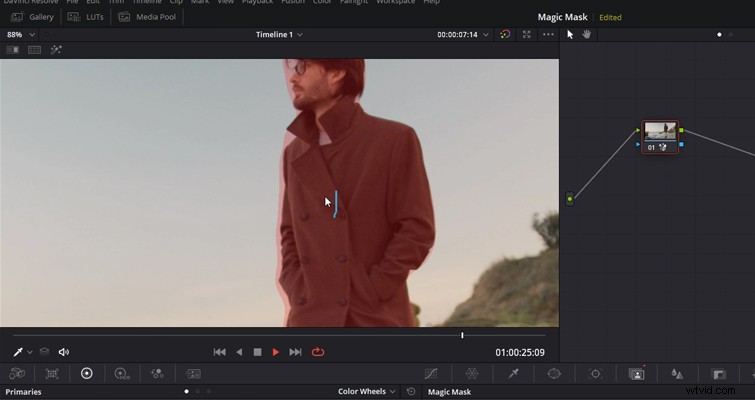
Task: Open the RGB Mixer palette
Action: point(157,374)
